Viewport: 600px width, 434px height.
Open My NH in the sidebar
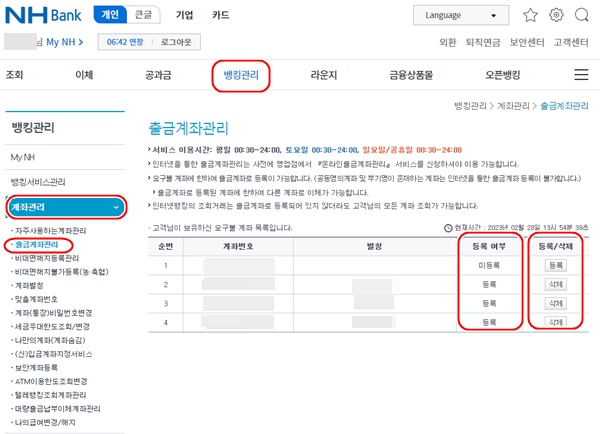23,157
